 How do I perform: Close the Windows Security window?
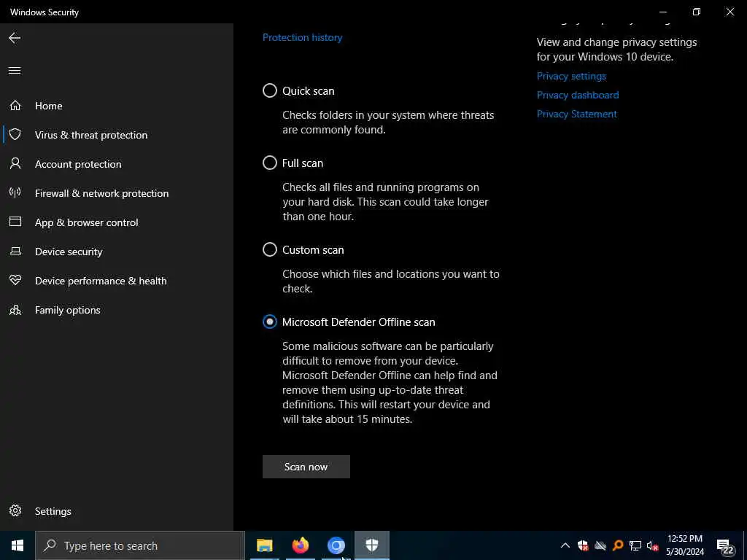pyautogui.click(x=729, y=12)
